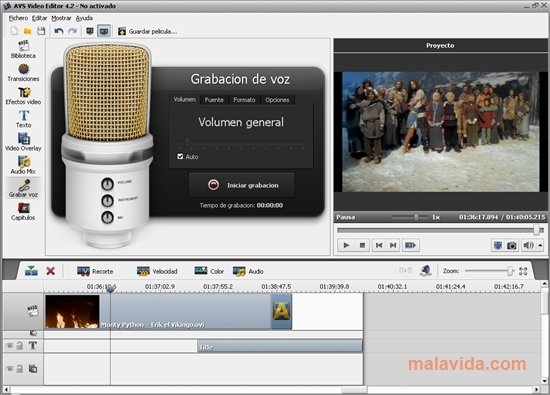Click zoom to fit timeline icon
Viewport: 550px width, 395px height.
523,271
